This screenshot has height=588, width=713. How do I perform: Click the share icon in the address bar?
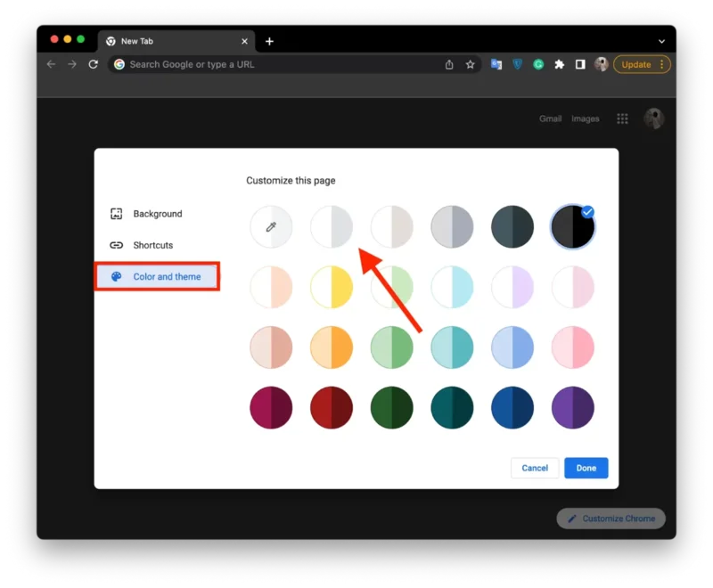pos(449,64)
